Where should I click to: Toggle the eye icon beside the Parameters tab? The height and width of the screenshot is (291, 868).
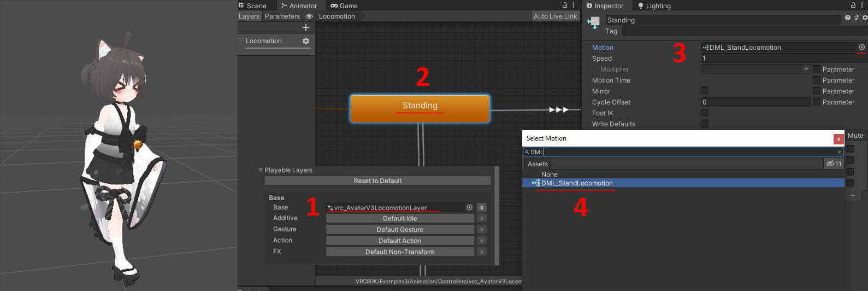tap(309, 16)
